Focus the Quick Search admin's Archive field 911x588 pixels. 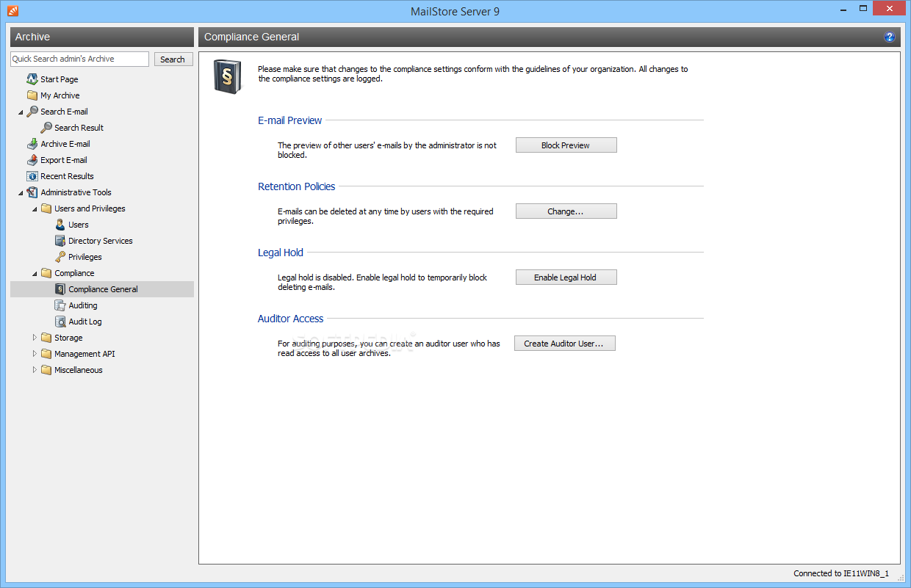point(79,59)
